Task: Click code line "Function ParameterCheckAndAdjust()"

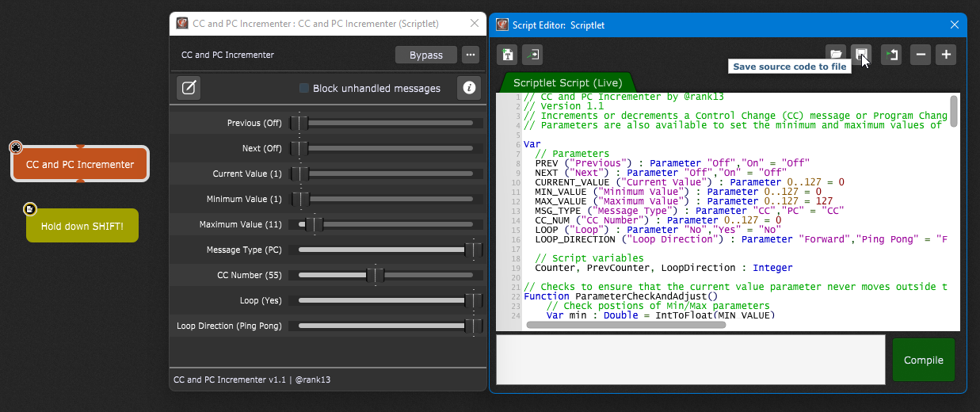Action: coord(620,296)
